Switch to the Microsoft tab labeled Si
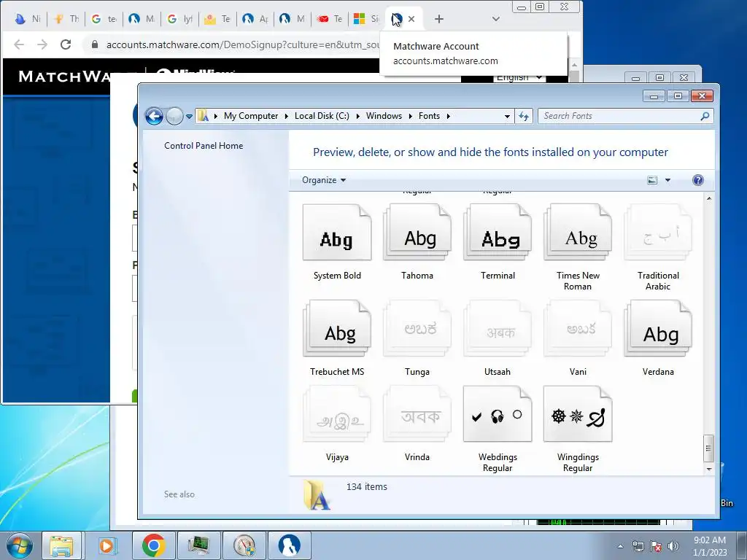747x560 pixels. click(x=367, y=18)
